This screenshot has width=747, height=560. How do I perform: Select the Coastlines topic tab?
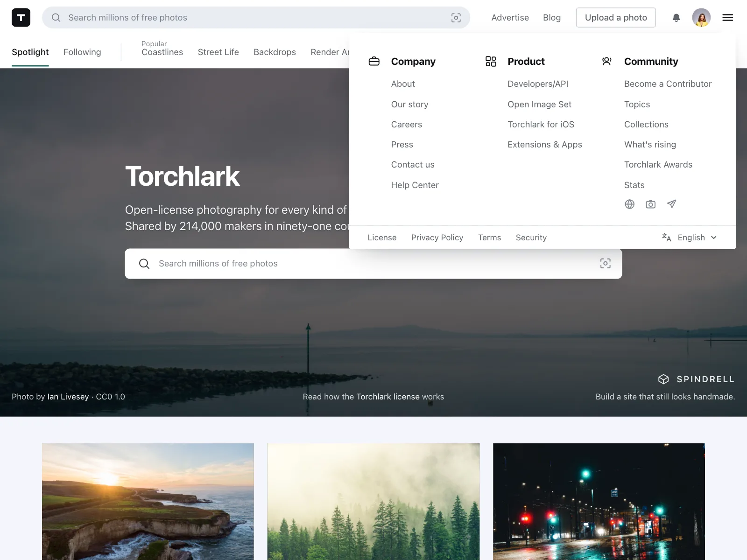point(162,52)
